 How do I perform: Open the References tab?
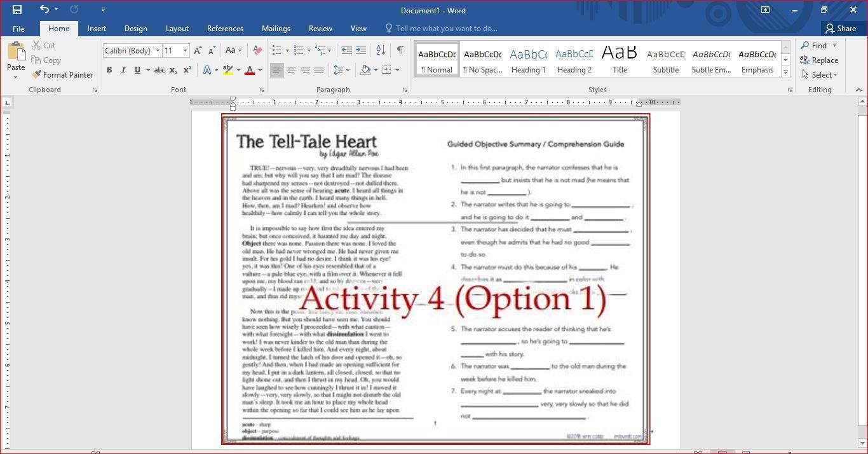click(225, 29)
